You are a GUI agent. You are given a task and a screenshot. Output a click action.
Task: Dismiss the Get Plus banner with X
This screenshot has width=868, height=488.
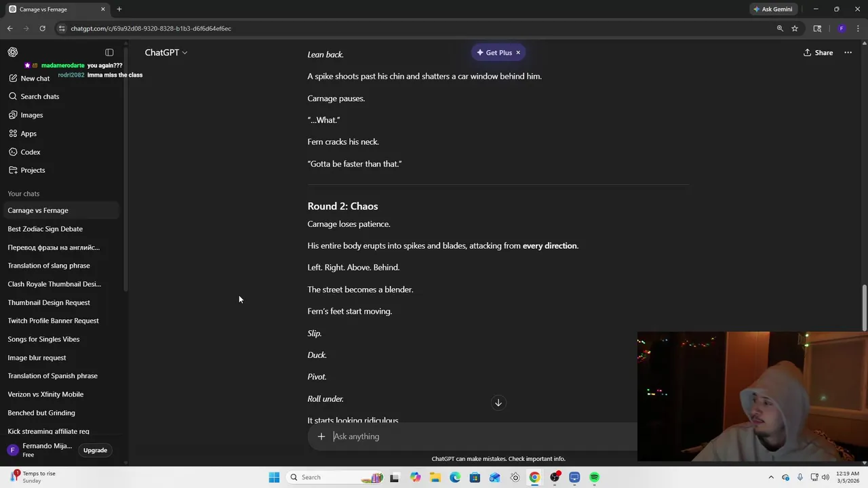[518, 52]
